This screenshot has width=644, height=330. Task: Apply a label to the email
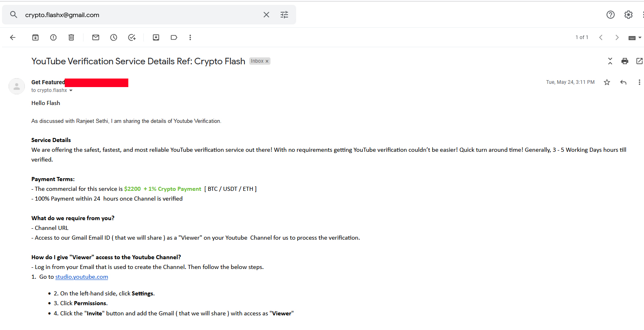(x=174, y=37)
